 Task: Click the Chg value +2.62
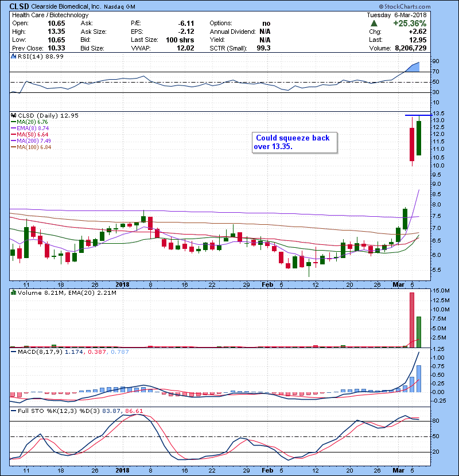[x=417, y=32]
